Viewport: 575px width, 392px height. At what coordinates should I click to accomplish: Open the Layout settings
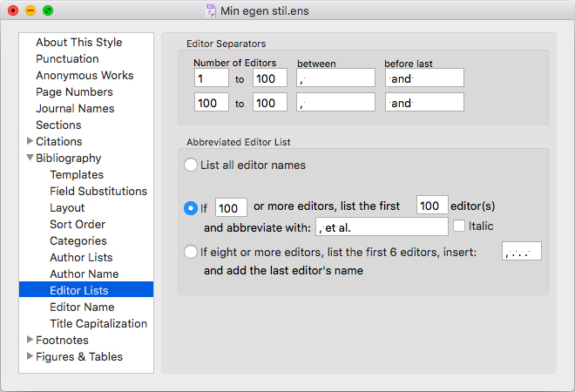point(67,207)
